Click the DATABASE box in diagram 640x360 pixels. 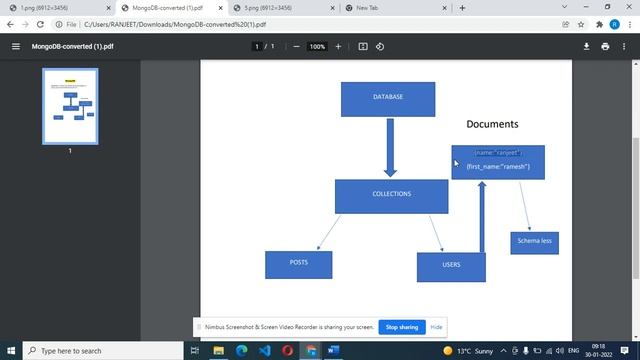coord(388,99)
